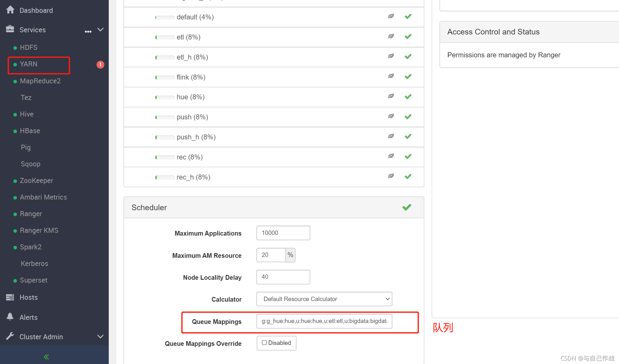Screen dimensions: 619x364
Task: Click the Cluster Admin wrench icon
Action: click(10, 336)
